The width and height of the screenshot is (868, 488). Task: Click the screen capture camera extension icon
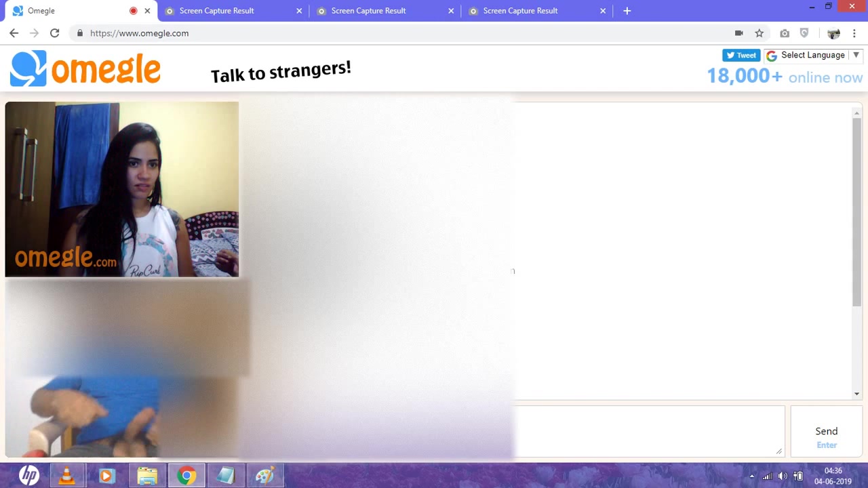pyautogui.click(x=785, y=33)
